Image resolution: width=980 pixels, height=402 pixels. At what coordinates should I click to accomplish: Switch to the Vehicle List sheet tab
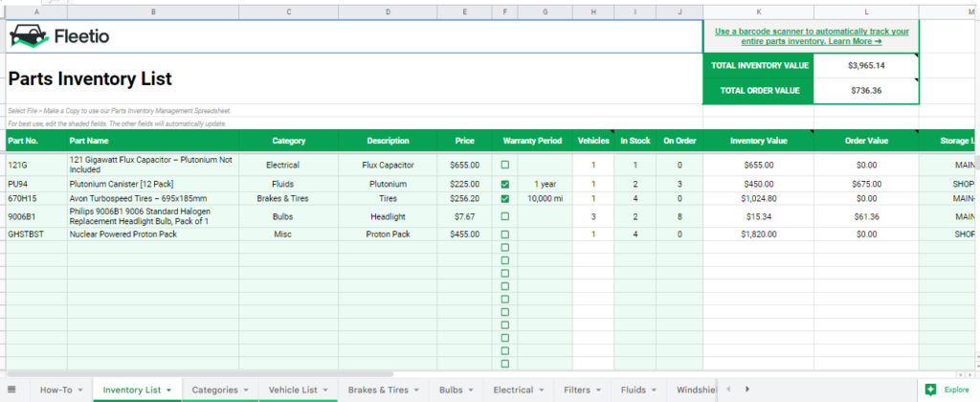(293, 391)
